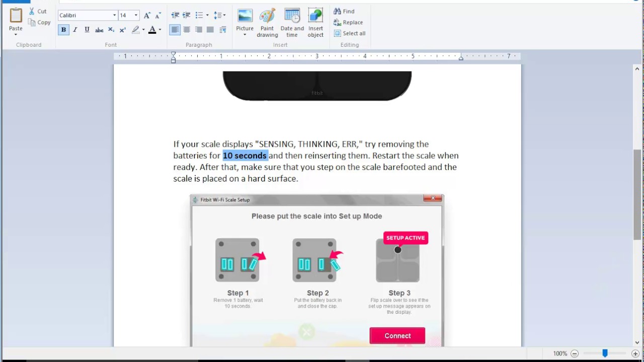Toggle Superscript formatting
This screenshot has width=644, height=362.
[x=123, y=30]
